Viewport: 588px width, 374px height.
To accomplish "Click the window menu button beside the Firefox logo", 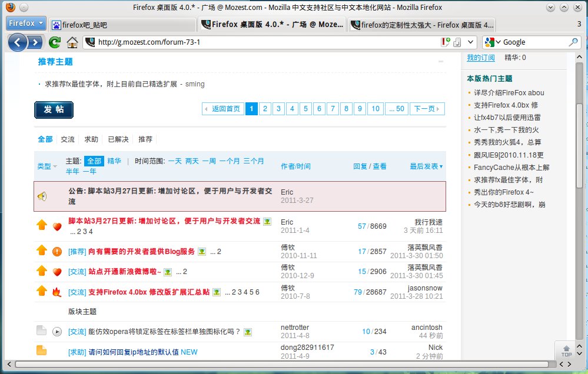I will pos(24,7).
